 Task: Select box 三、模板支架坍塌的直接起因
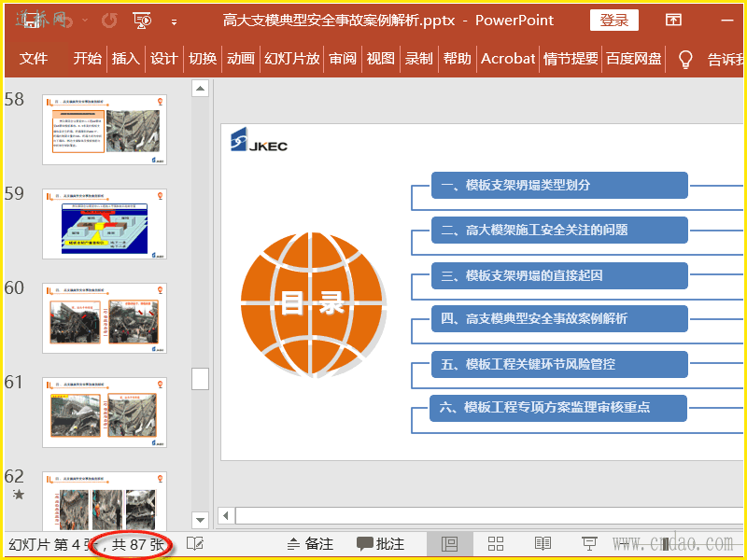(x=559, y=275)
